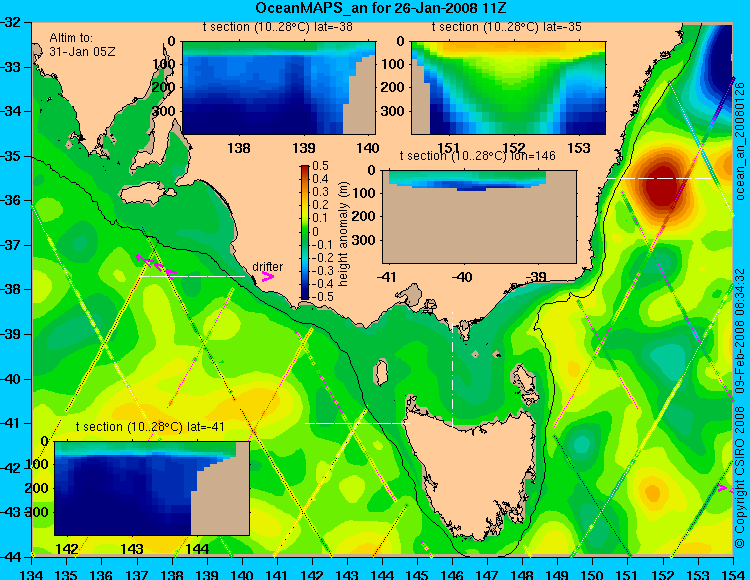Open the lon=146 temperature section plot
Screen dimensions: 750x580
click(x=479, y=216)
